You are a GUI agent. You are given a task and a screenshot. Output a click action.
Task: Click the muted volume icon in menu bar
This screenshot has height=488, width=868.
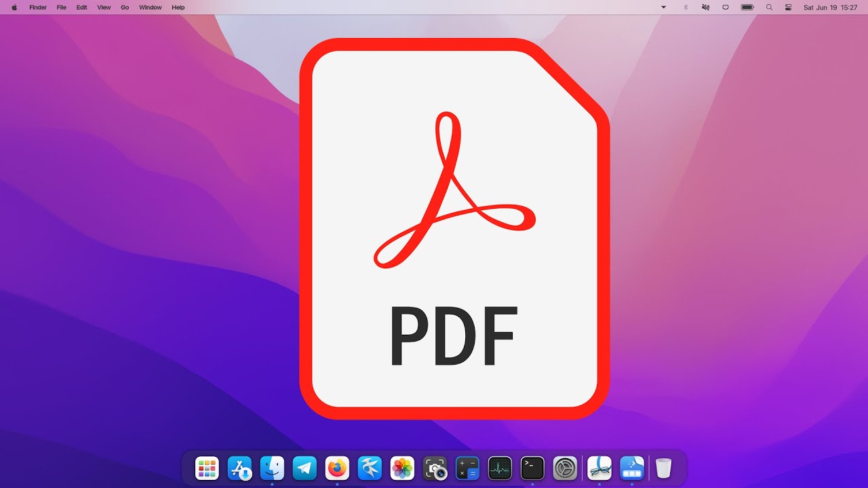point(705,7)
